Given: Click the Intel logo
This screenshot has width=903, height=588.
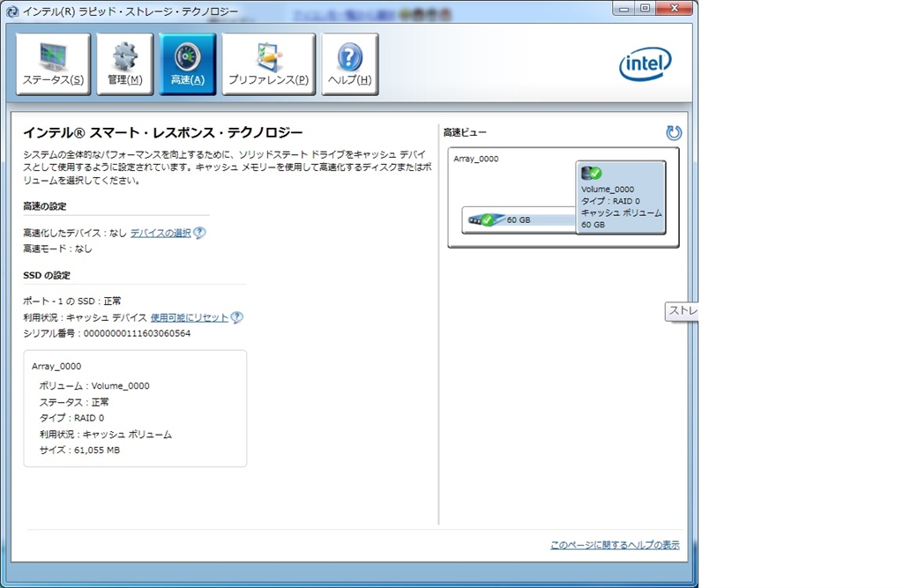Looking at the screenshot, I should point(645,63).
